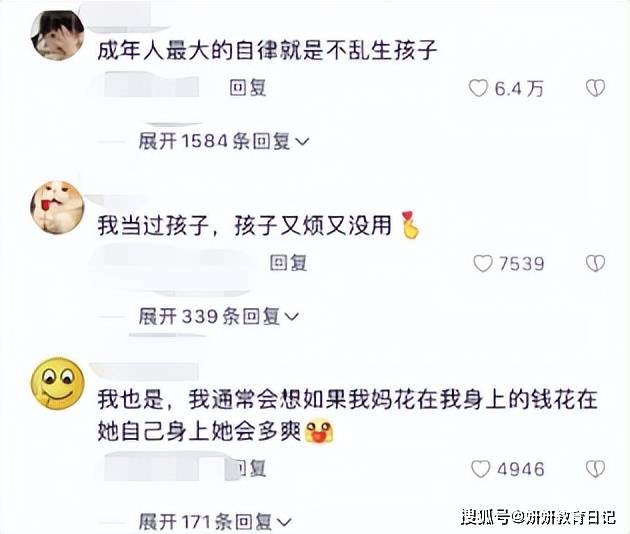Select comment starting 我也是，我通常会想

click(x=348, y=416)
